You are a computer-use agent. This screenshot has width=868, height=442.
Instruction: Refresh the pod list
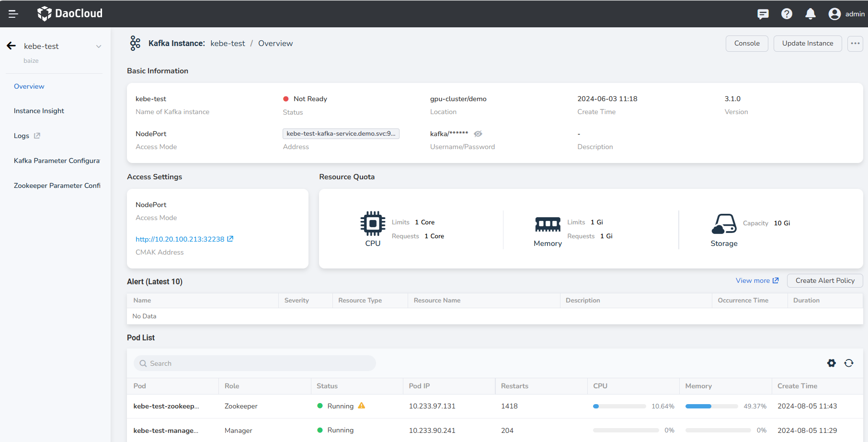[848, 363]
